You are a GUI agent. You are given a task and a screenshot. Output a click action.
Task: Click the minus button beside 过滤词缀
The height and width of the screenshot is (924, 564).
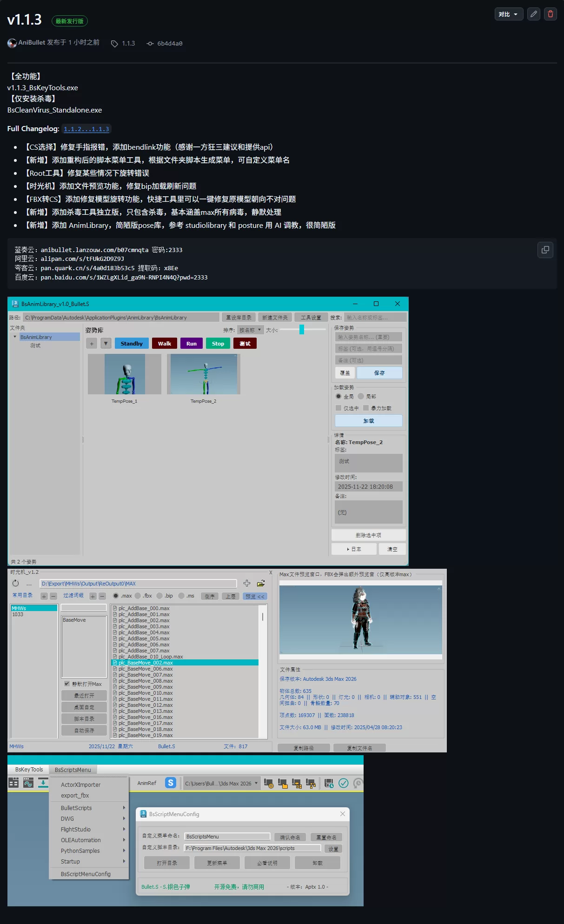tap(102, 596)
